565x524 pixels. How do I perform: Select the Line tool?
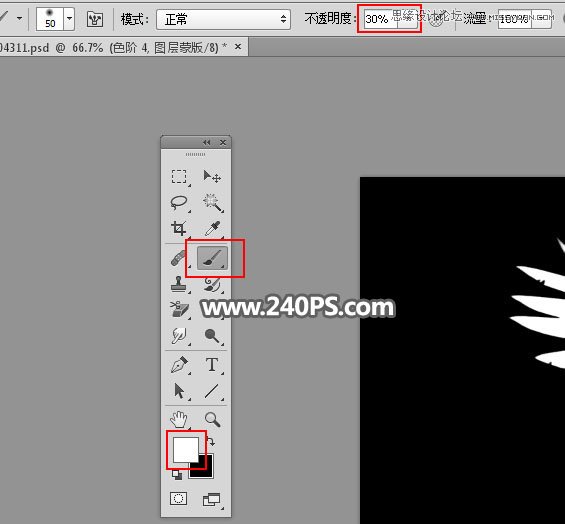coord(212,391)
